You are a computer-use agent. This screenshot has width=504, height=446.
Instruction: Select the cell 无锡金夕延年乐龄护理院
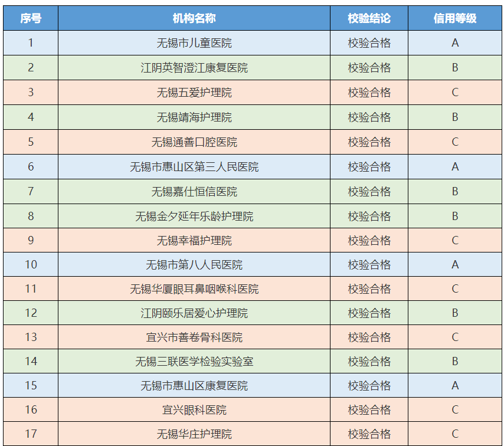point(194,216)
